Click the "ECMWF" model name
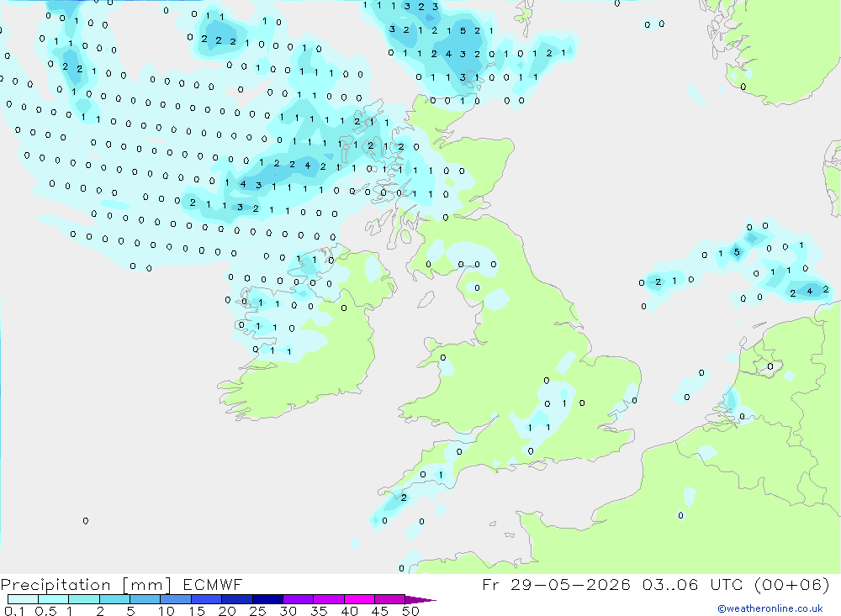The width and height of the screenshot is (841, 616). click(213, 584)
